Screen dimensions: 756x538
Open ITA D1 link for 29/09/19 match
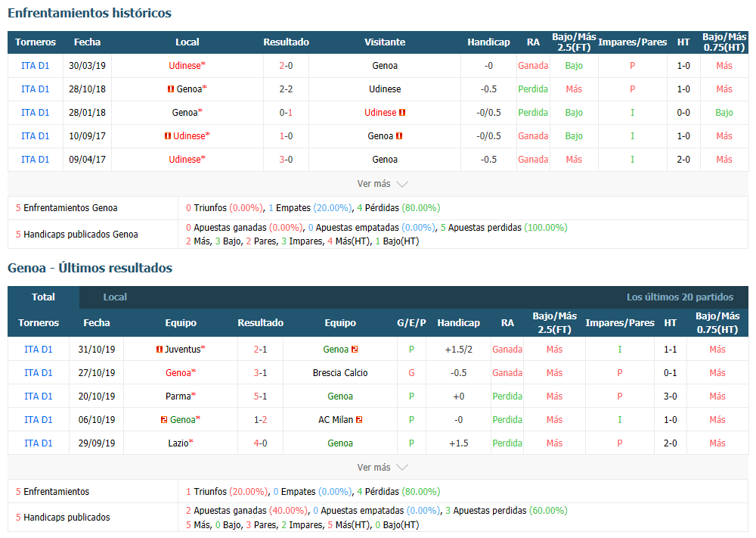[38, 443]
